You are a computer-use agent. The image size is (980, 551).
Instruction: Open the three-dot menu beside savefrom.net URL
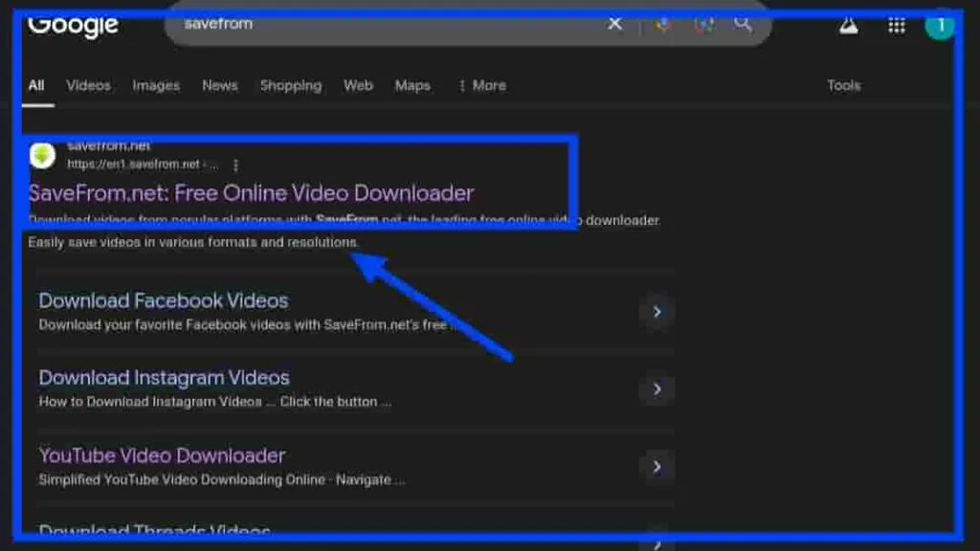tap(235, 165)
